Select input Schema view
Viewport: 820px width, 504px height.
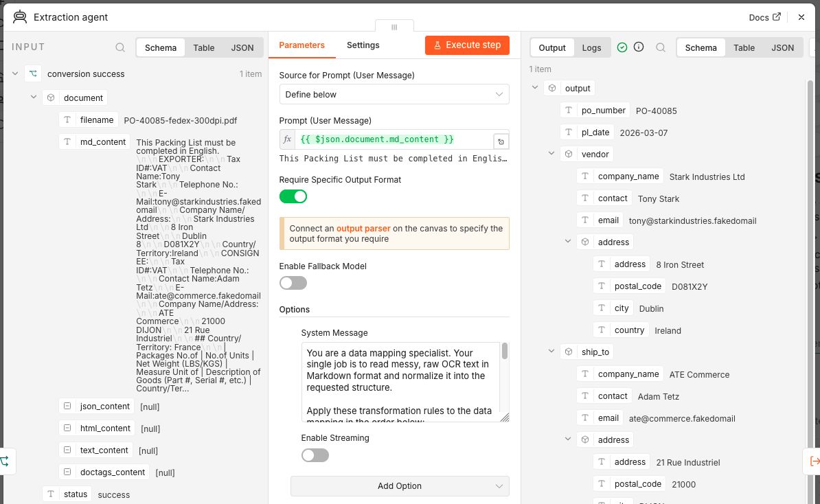tap(161, 47)
